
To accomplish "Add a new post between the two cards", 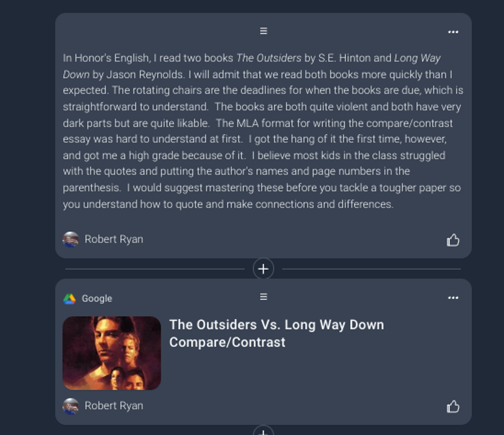I will point(263,269).
